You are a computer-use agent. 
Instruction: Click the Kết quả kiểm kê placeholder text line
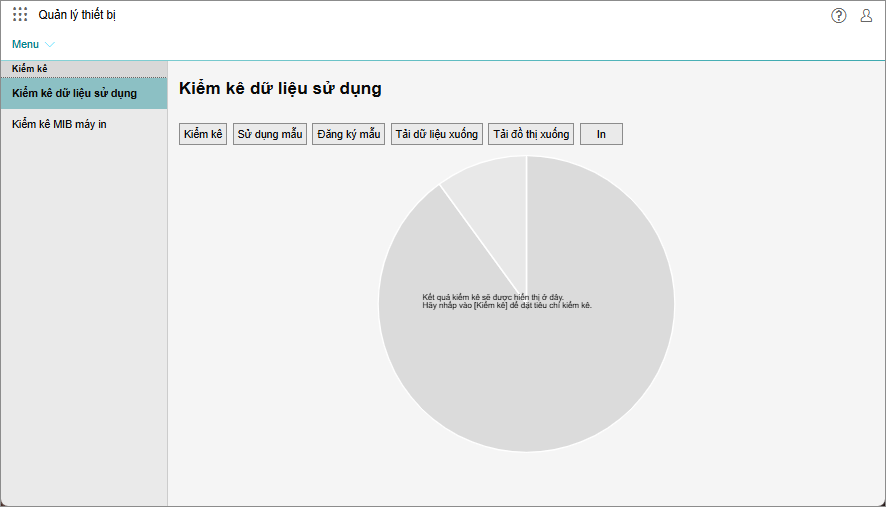point(493,297)
